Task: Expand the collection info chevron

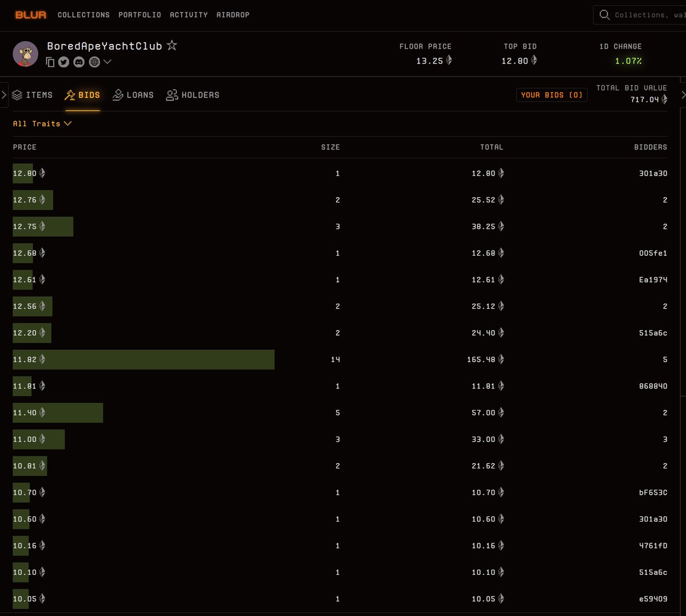Action: [x=107, y=62]
